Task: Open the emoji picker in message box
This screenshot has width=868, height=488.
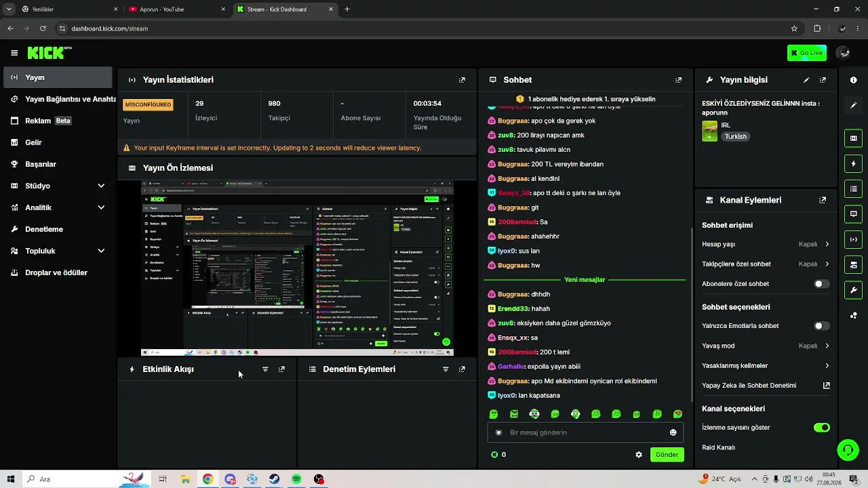Action: click(x=673, y=432)
